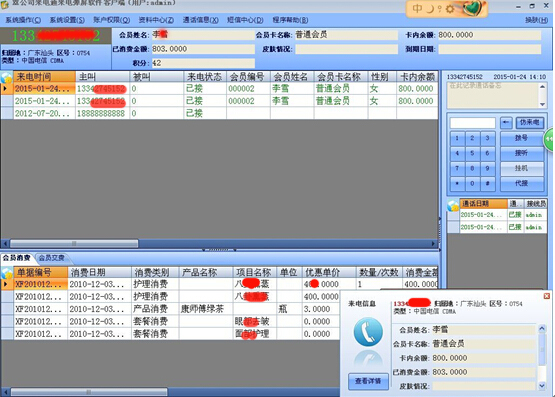Image resolution: width=555 pixels, height=397 pixels.
Task: Click the moon icon in the IME bar
Action: click(x=430, y=8)
